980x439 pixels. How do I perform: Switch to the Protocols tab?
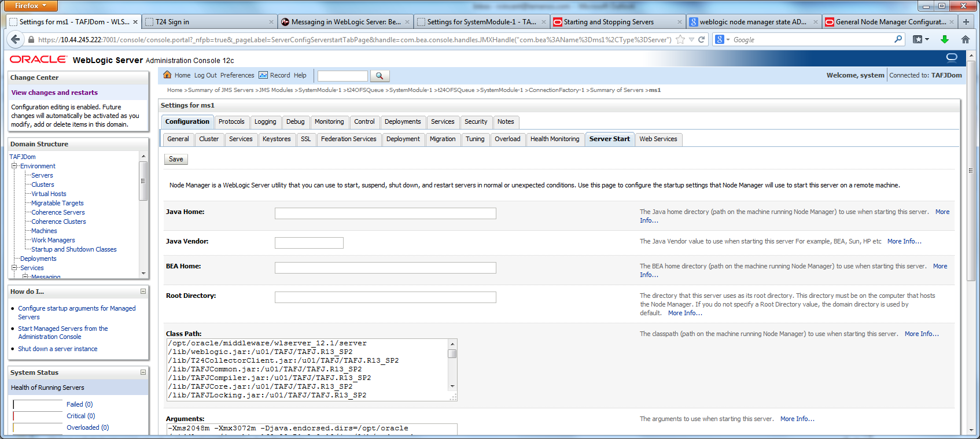pyautogui.click(x=231, y=121)
